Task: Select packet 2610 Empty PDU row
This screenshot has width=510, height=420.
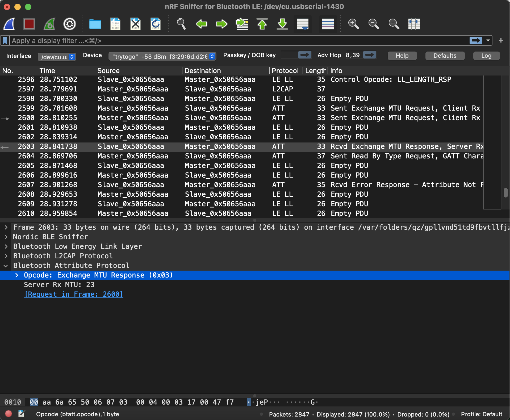Action: (241, 213)
